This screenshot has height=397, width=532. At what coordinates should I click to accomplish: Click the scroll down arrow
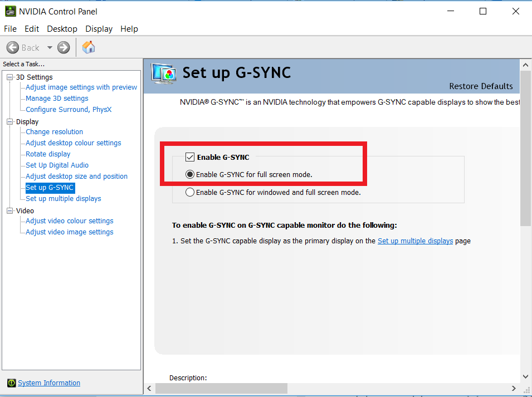(525, 376)
